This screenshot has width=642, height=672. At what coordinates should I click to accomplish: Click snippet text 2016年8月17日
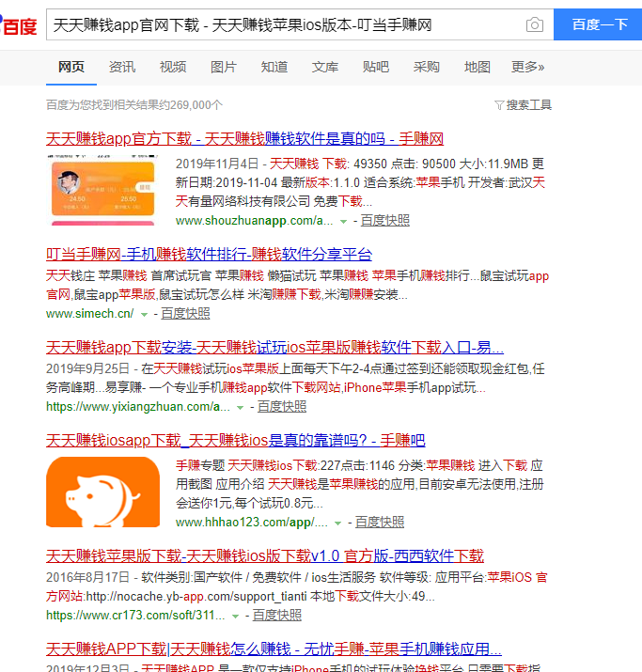point(87,577)
